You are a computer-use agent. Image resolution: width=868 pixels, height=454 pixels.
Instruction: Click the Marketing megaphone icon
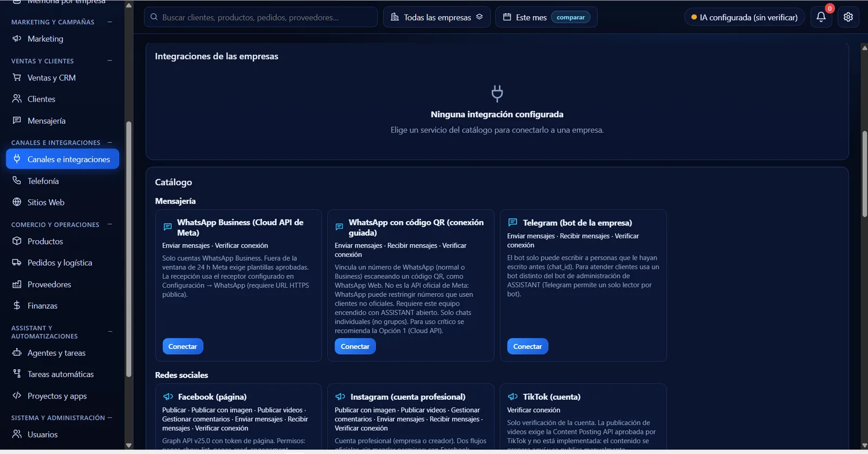(17, 39)
